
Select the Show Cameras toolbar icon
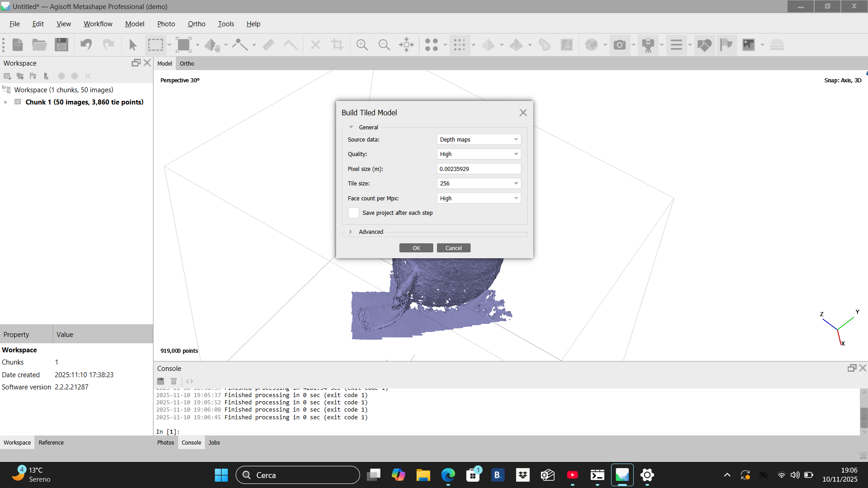[649, 45]
